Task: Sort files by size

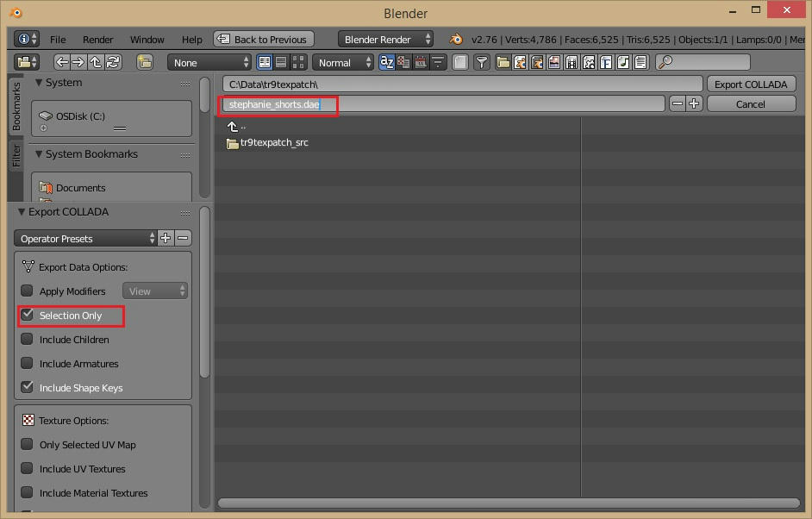Action: click(438, 62)
